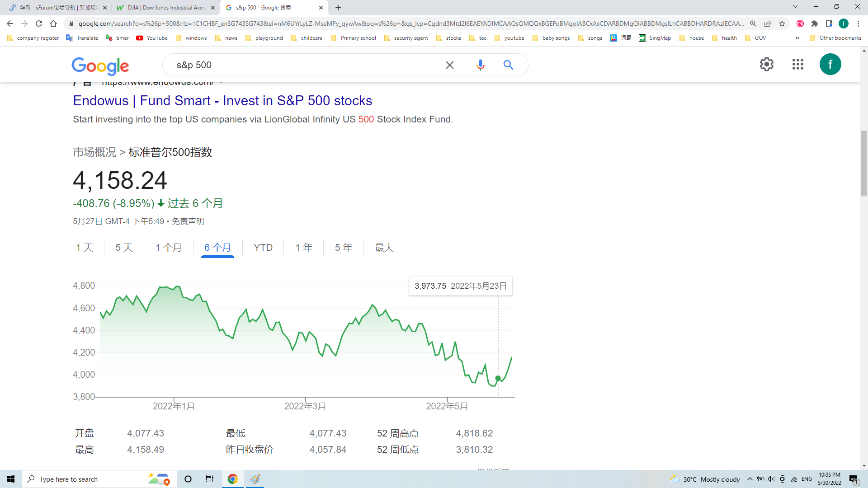Open Endowus Fund Smart ad link
This screenshot has height=488, width=868.
pos(222,100)
